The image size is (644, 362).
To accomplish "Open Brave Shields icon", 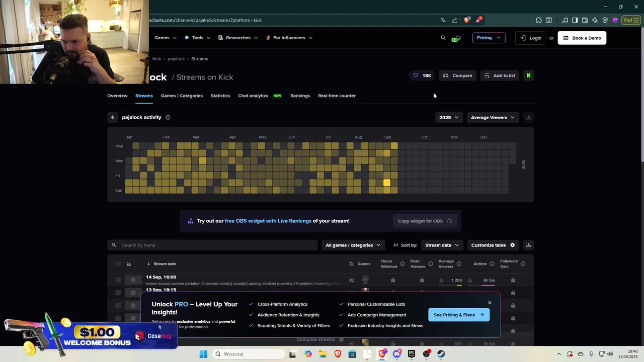I will pyautogui.click(x=467, y=20).
